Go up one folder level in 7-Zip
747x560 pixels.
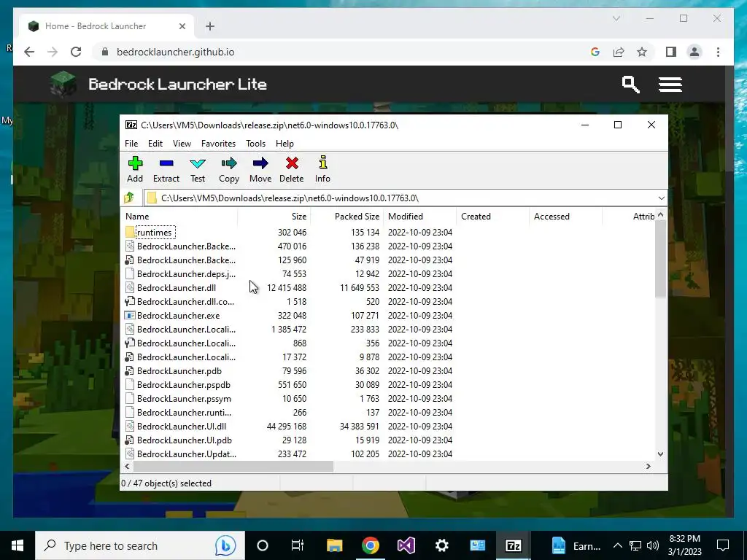coord(129,198)
